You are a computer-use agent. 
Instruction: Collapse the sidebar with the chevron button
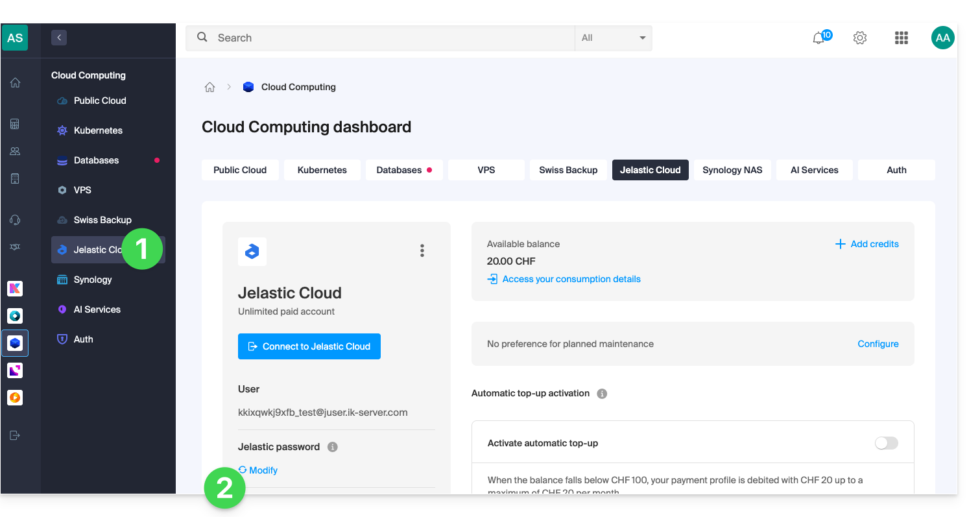click(59, 38)
